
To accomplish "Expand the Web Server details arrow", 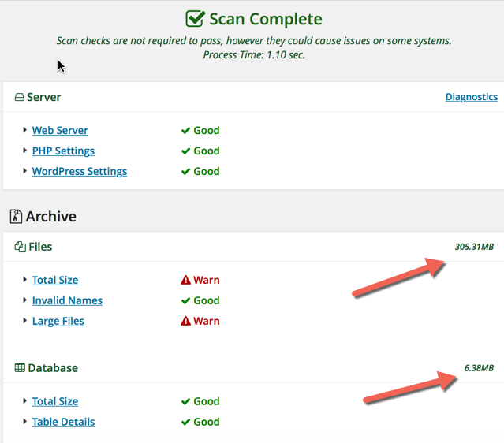I will (25, 130).
